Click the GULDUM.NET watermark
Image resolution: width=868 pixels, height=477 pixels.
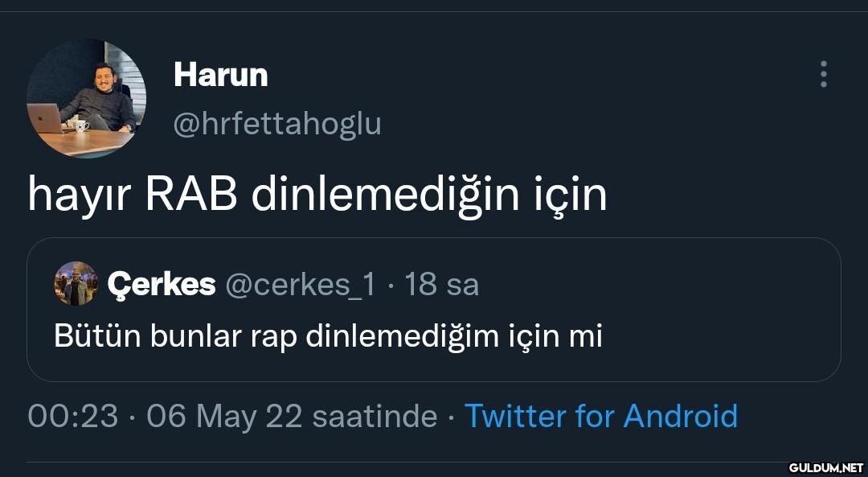pos(825,467)
